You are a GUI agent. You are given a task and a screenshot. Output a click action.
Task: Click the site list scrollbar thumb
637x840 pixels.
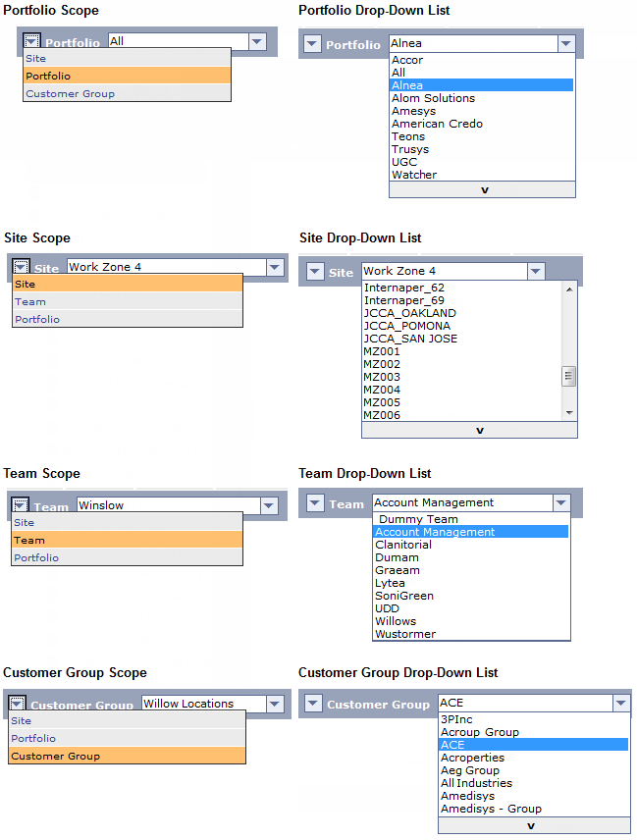pyautogui.click(x=569, y=376)
